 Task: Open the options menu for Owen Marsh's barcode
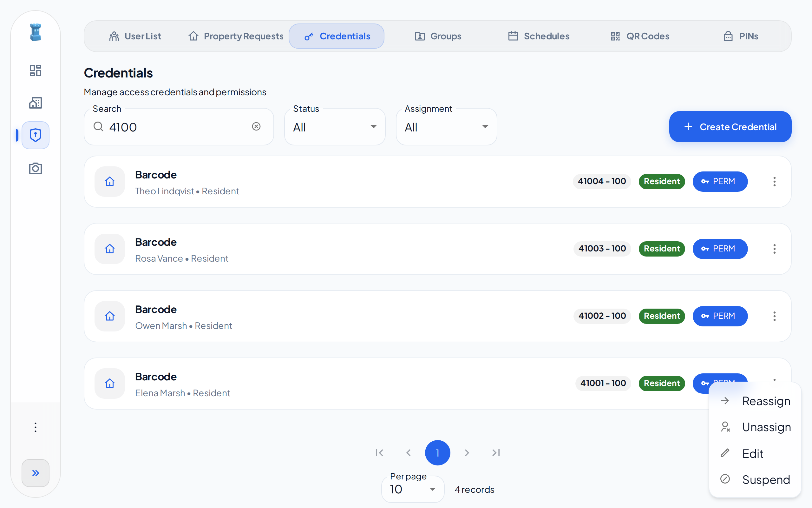coord(775,316)
